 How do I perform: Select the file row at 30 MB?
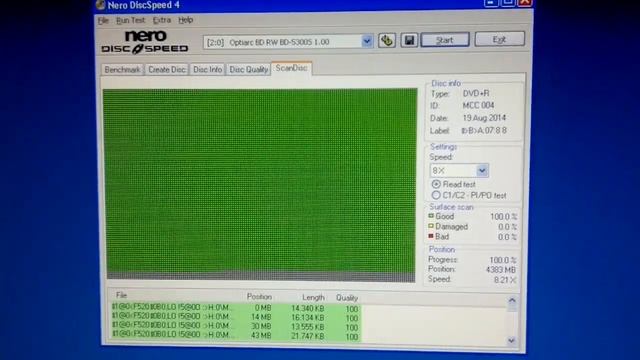point(236,327)
